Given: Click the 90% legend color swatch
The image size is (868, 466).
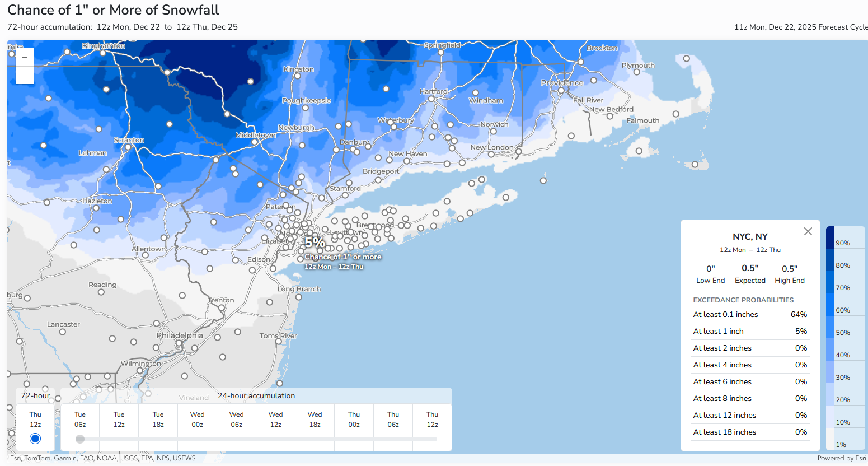Looking at the screenshot, I should point(830,237).
